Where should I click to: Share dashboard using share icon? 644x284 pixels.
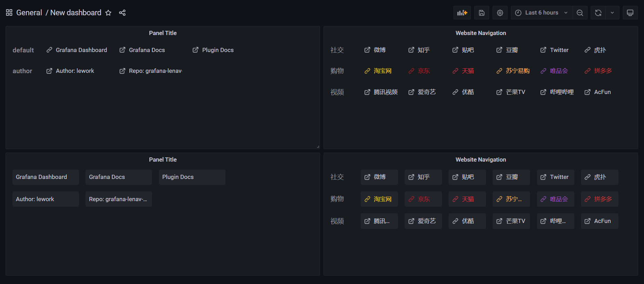(x=122, y=13)
